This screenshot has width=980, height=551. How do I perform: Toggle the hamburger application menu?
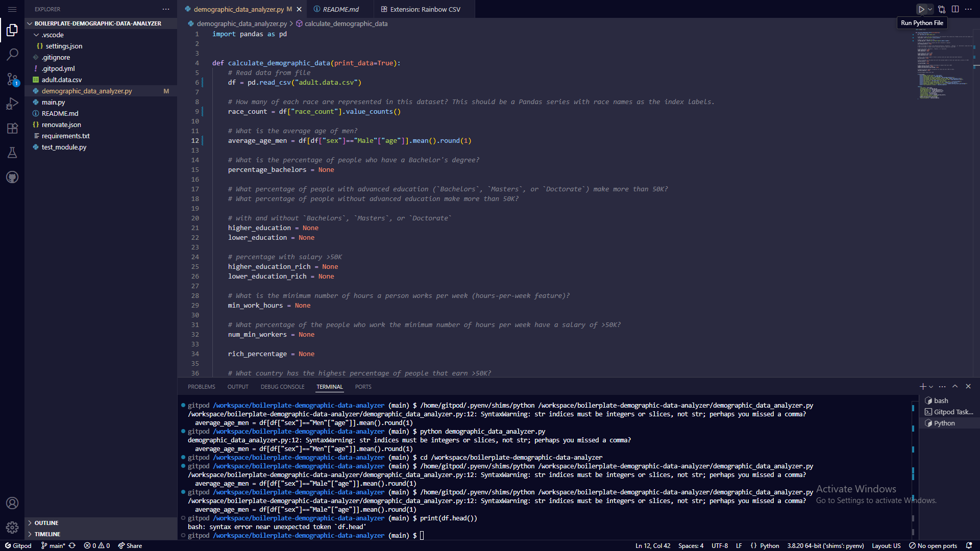[x=12, y=9]
